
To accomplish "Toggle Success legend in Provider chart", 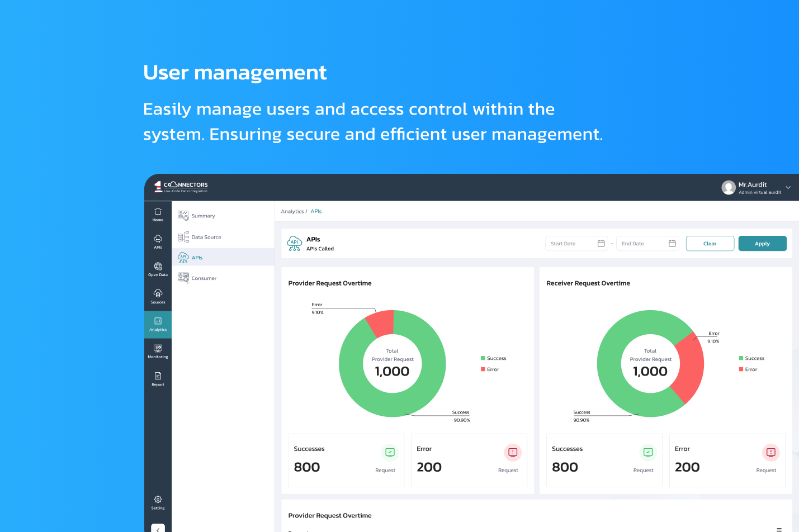I will point(493,358).
